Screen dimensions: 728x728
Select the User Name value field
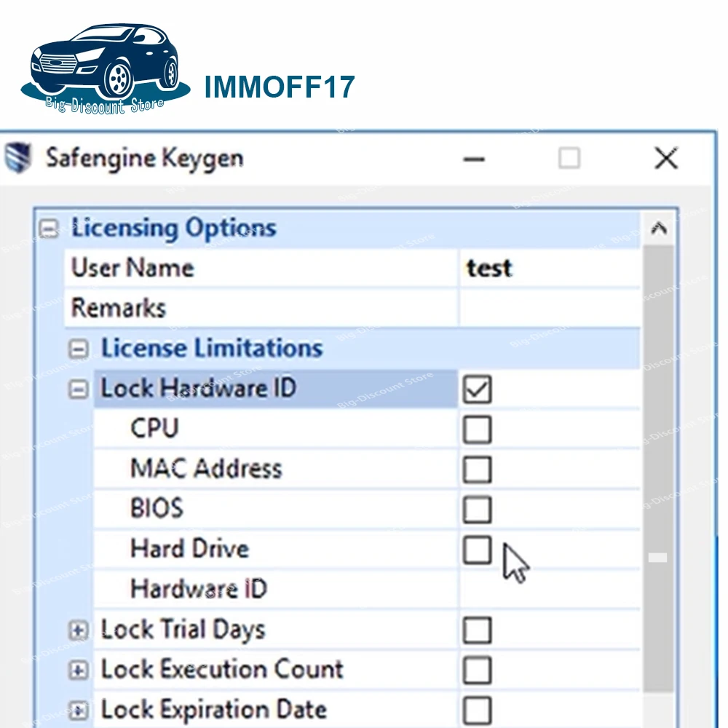point(550,269)
